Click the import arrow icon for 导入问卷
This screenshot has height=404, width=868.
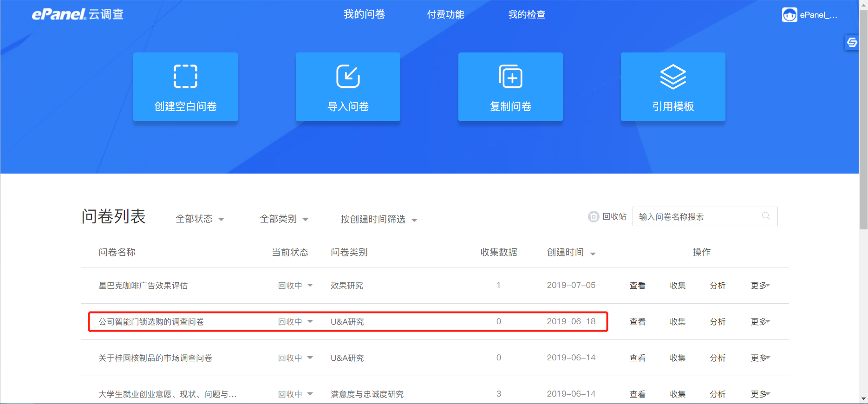point(348,76)
